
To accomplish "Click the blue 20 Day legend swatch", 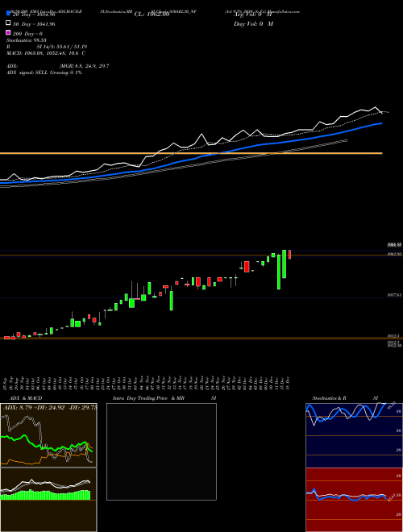I will click(x=8, y=14).
